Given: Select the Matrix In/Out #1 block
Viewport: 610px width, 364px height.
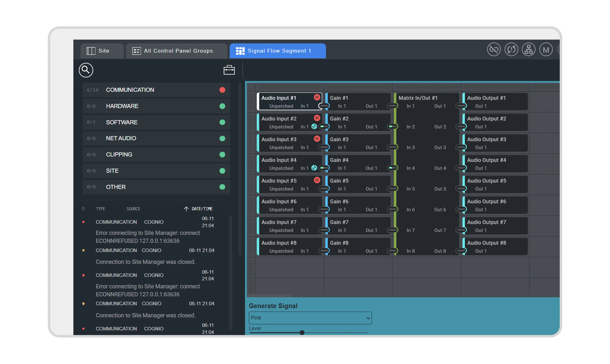Looking at the screenshot, I should click(426, 174).
